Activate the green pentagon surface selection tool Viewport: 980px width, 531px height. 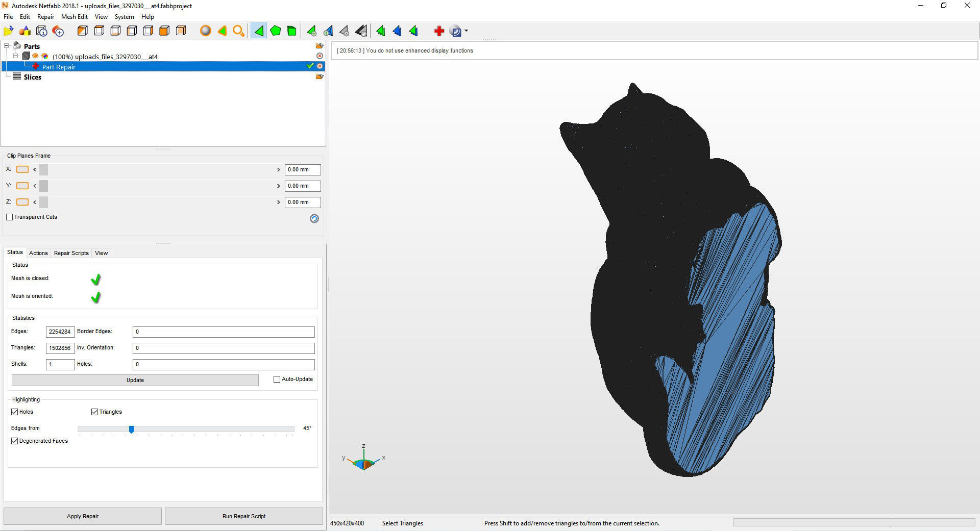276,31
